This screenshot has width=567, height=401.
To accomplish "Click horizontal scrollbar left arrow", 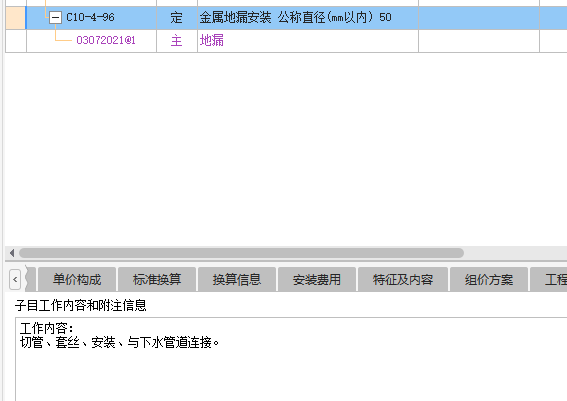I will 12,253.
